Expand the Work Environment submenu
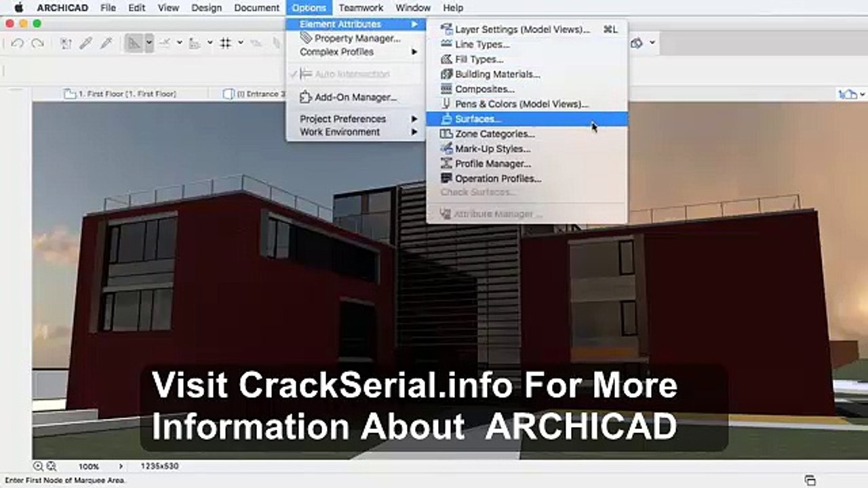 pyautogui.click(x=355, y=132)
